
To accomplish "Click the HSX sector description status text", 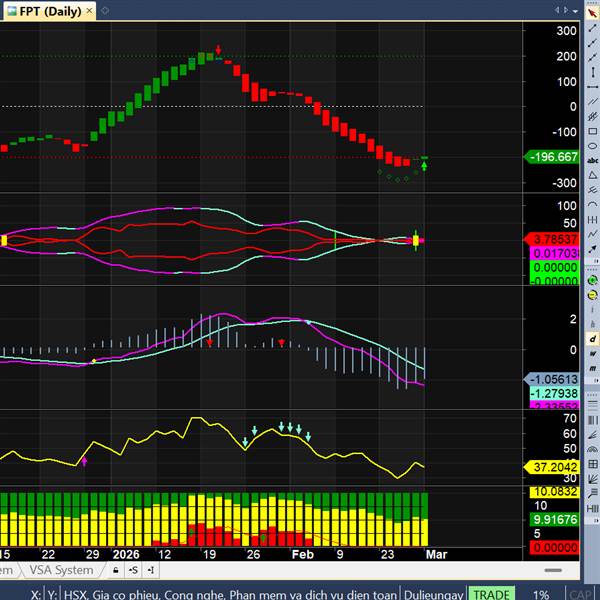I will [231, 595].
